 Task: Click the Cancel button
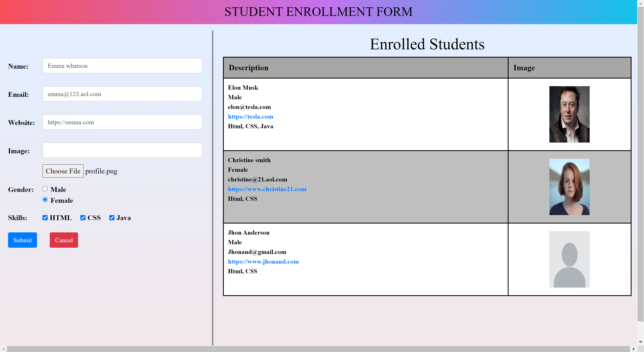click(64, 240)
